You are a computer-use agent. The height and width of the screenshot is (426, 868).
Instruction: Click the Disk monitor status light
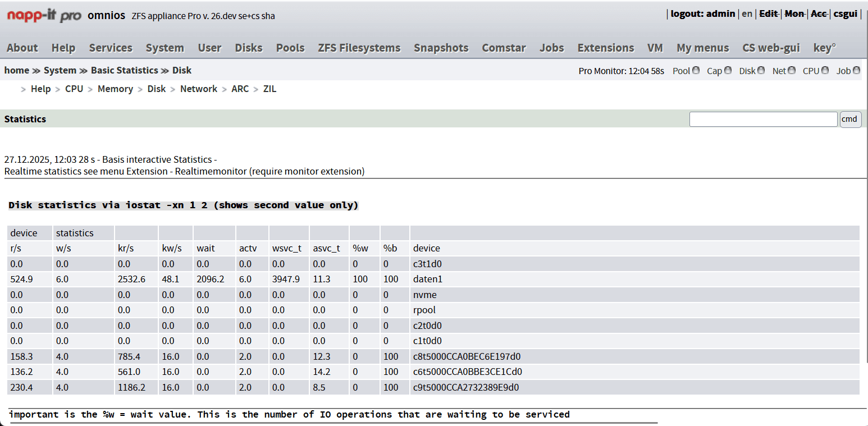(761, 71)
